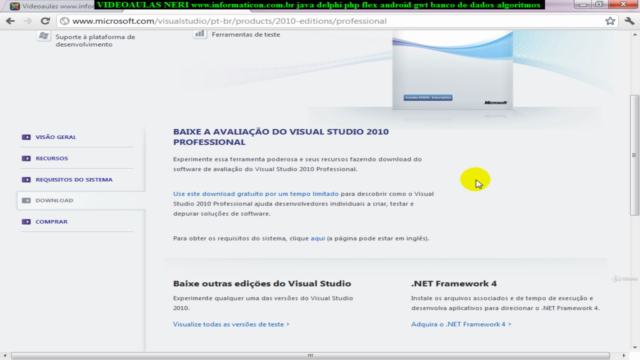This screenshot has width=640, height=360.
Task: Open the wrench settings menu
Action: [629, 21]
